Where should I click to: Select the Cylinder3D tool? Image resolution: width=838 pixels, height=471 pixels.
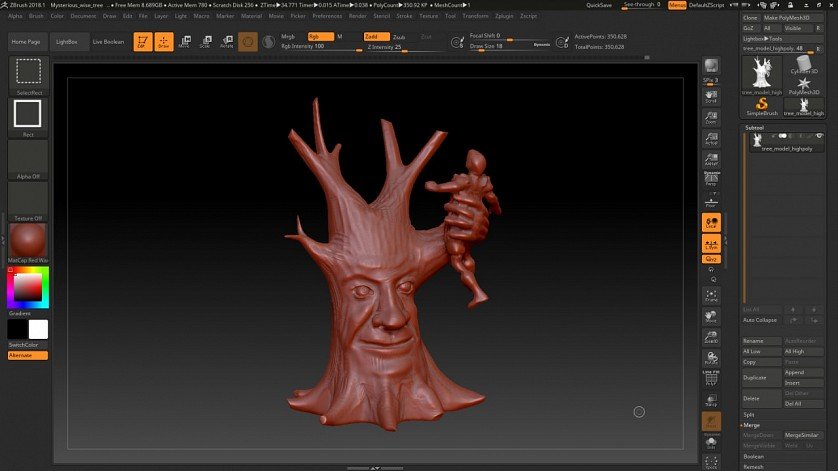click(x=804, y=65)
